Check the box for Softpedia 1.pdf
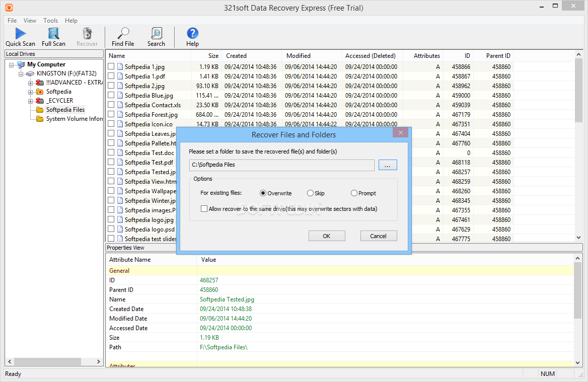The height and width of the screenshot is (382, 588). 111,76
